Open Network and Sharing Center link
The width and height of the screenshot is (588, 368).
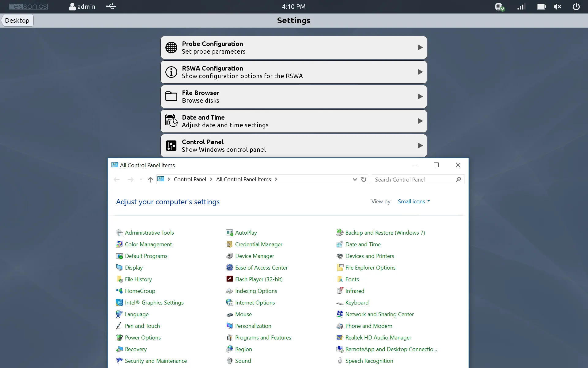379,314
